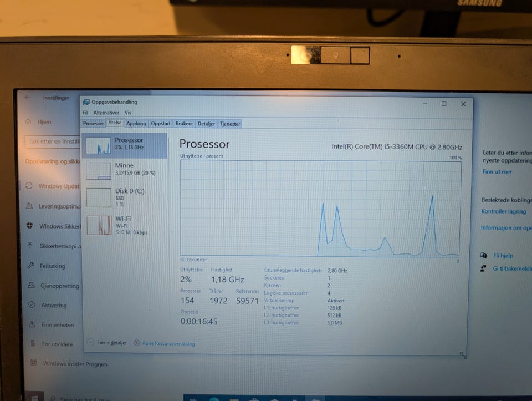Open the Få hjelp link
This screenshot has height=401, width=532.
tap(503, 256)
